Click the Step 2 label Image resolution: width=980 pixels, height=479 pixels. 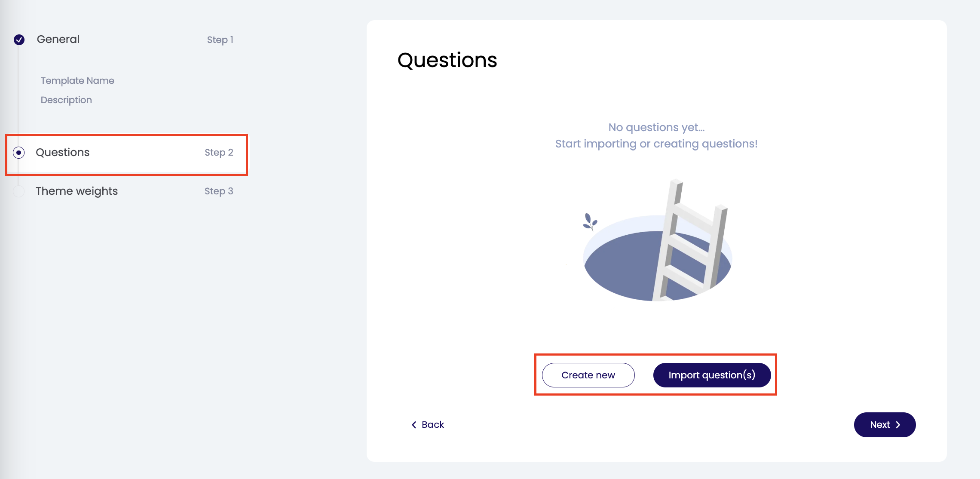click(x=219, y=152)
